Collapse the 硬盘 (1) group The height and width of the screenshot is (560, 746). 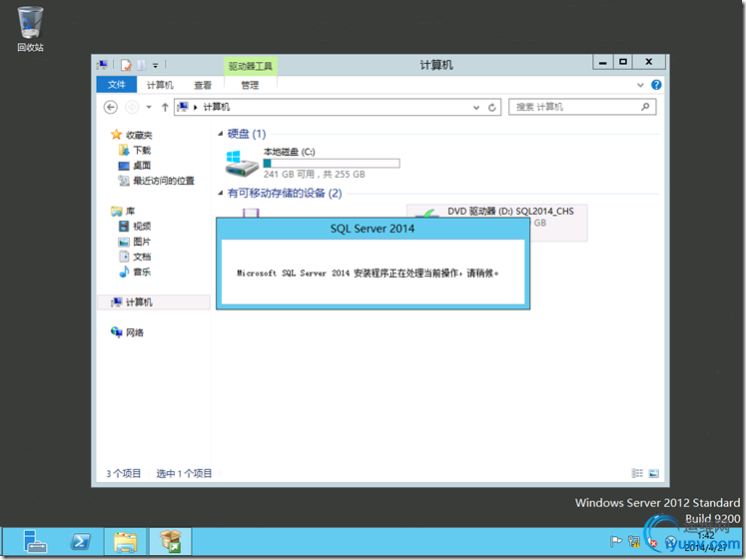[221, 134]
